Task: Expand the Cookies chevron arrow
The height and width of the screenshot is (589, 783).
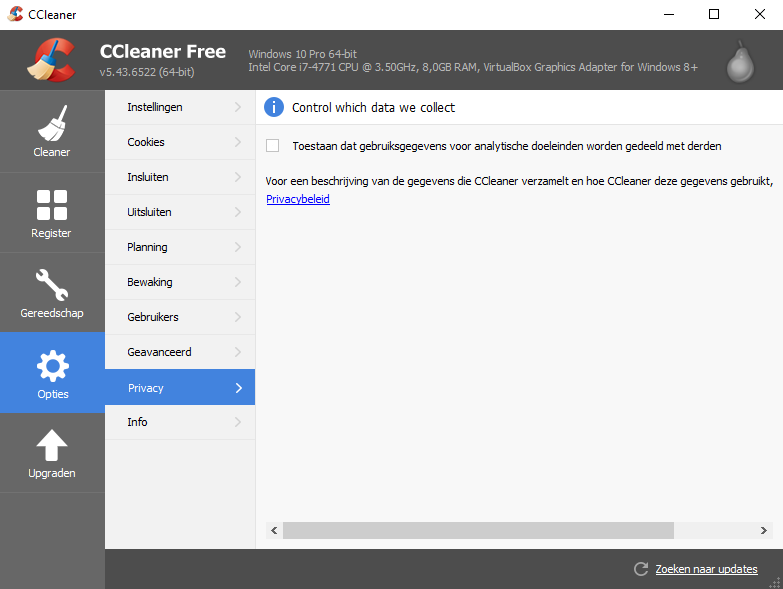Action: (238, 142)
